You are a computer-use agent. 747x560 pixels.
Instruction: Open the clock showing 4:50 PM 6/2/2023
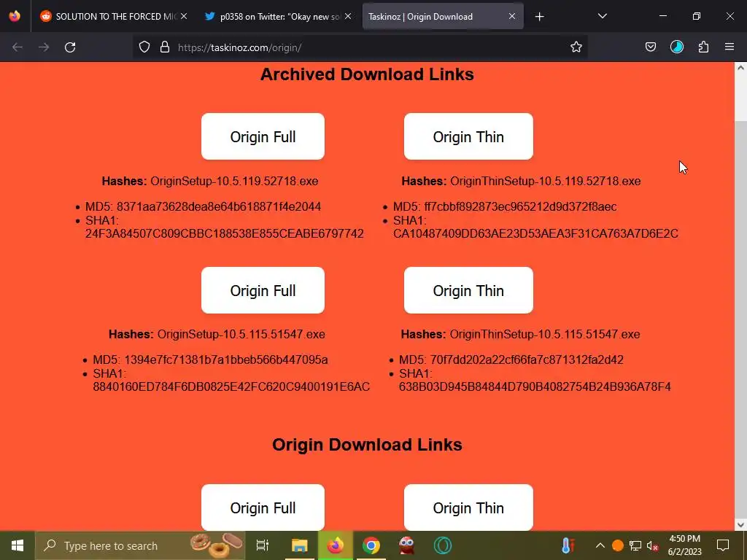pos(684,545)
